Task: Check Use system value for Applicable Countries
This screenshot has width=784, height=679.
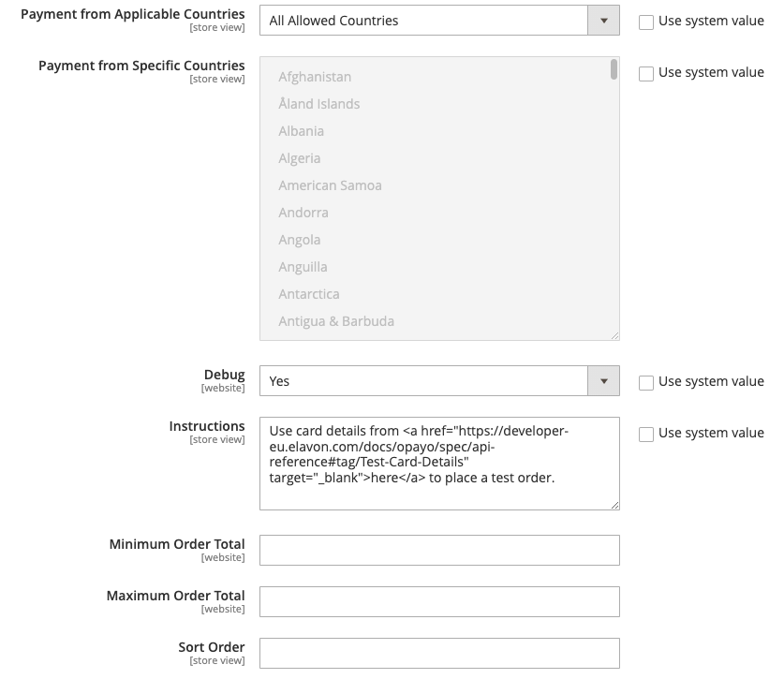Action: pyautogui.click(x=646, y=22)
